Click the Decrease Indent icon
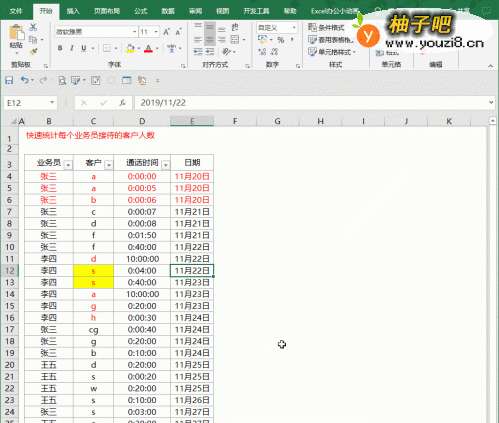The image size is (499, 423). point(198,52)
